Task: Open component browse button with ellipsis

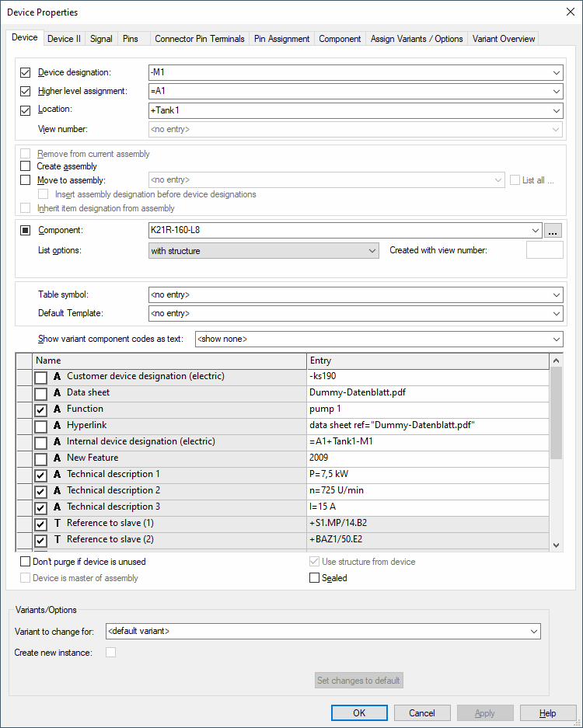Action: [553, 230]
